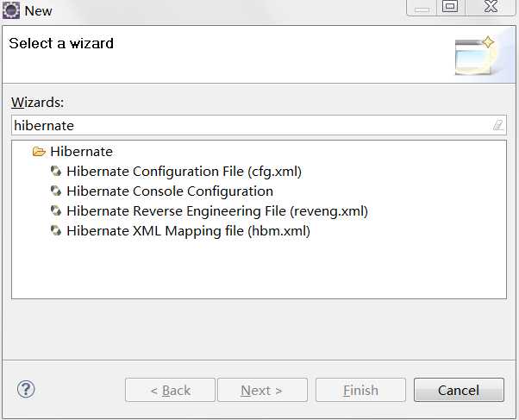Screen dimensions: 519x420
Task: Click the Eclipse icon in the title bar
Action: pos(11,10)
